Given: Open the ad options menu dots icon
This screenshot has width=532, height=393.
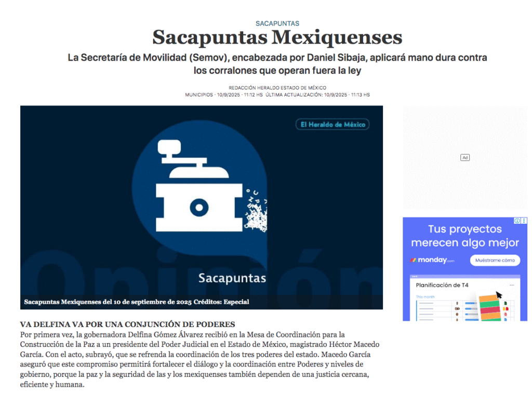Looking at the screenshot, I should pyautogui.click(x=524, y=221).
